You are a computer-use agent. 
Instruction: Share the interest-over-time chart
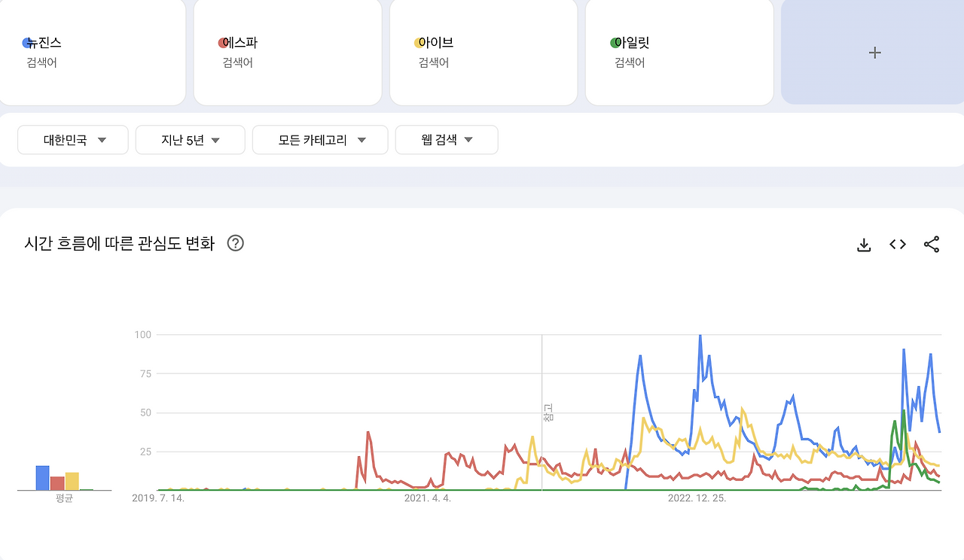point(931,244)
